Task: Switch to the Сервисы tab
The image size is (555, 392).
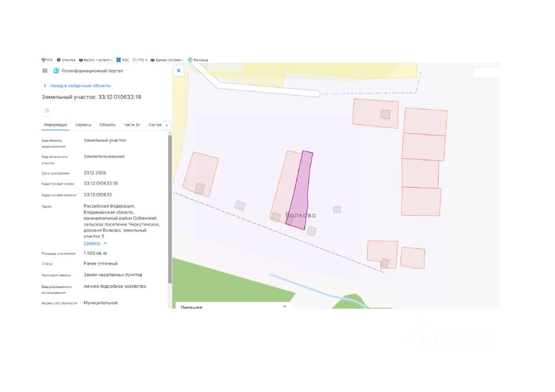Action: [x=83, y=125]
